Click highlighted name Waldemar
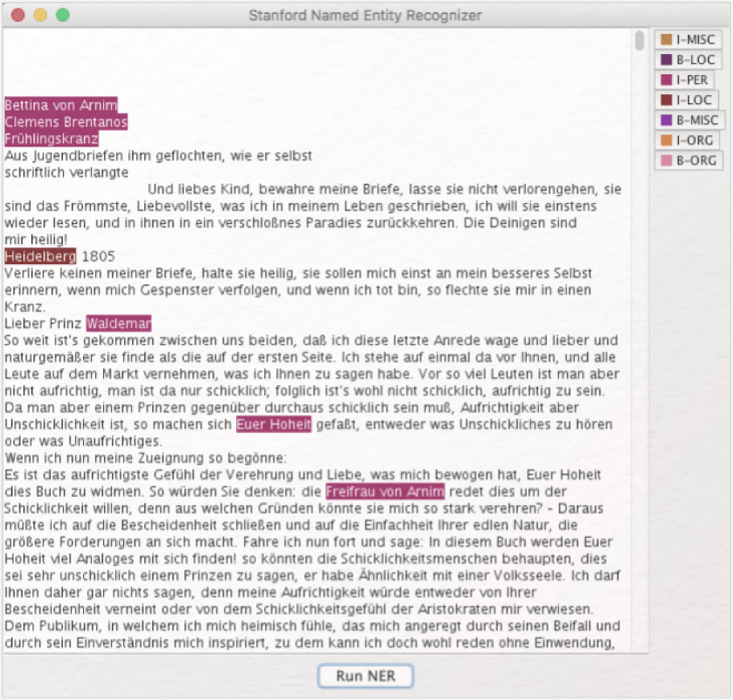This screenshot has height=700, width=733. click(118, 323)
